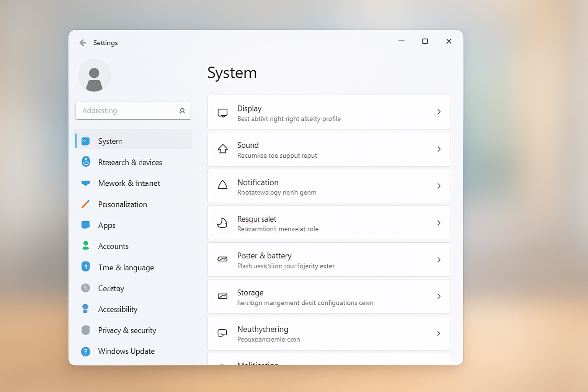Expand the Display row chevron

439,112
